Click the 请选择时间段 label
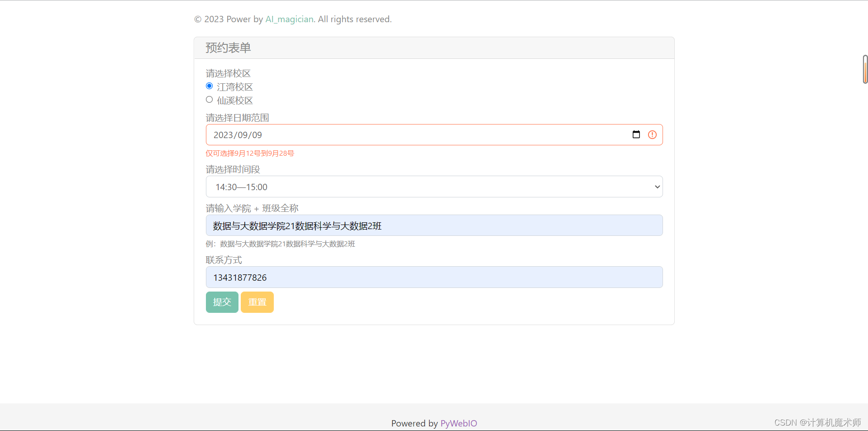Image resolution: width=868 pixels, height=431 pixels. [233, 169]
